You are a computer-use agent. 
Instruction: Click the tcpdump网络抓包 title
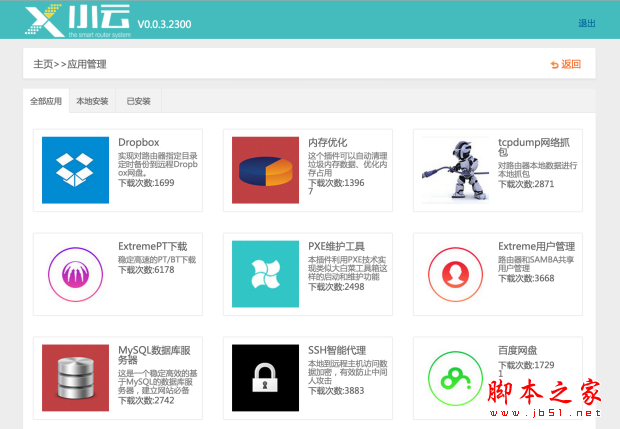pyautogui.click(x=534, y=147)
